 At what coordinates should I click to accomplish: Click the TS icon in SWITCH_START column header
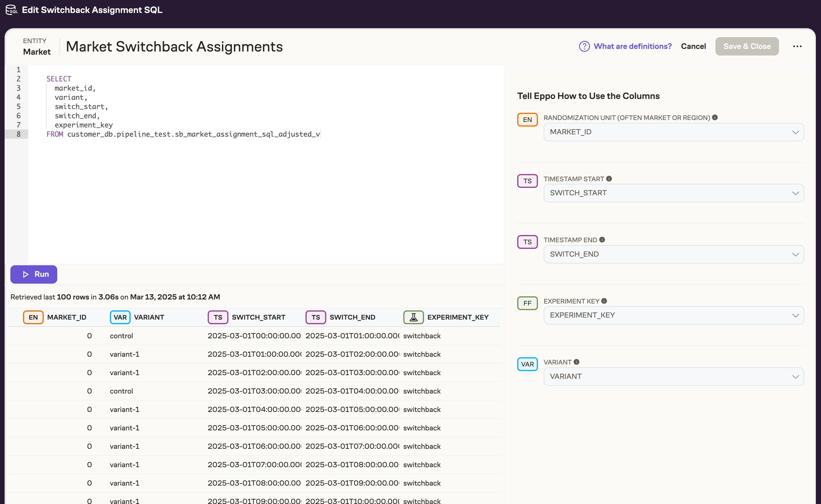[217, 317]
